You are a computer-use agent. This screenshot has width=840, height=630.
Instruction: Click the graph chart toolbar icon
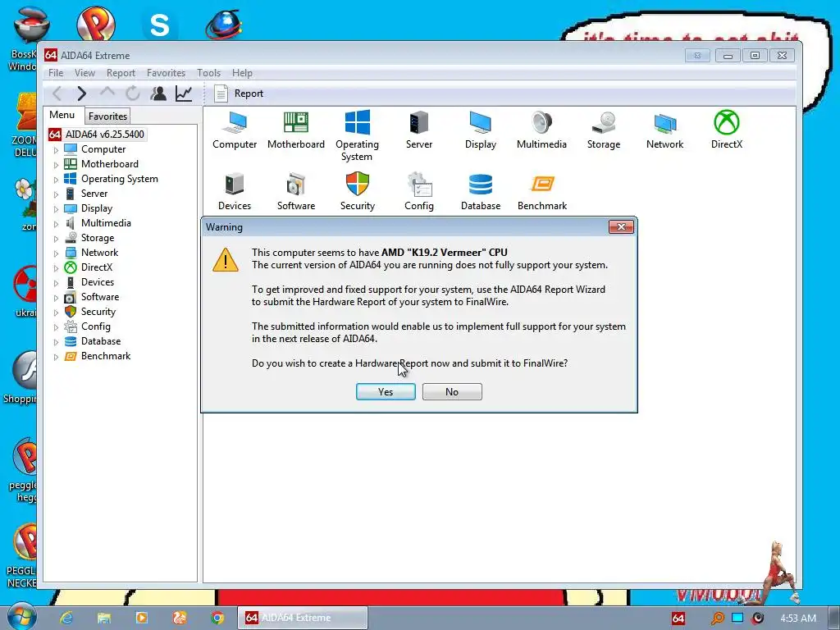click(x=184, y=94)
